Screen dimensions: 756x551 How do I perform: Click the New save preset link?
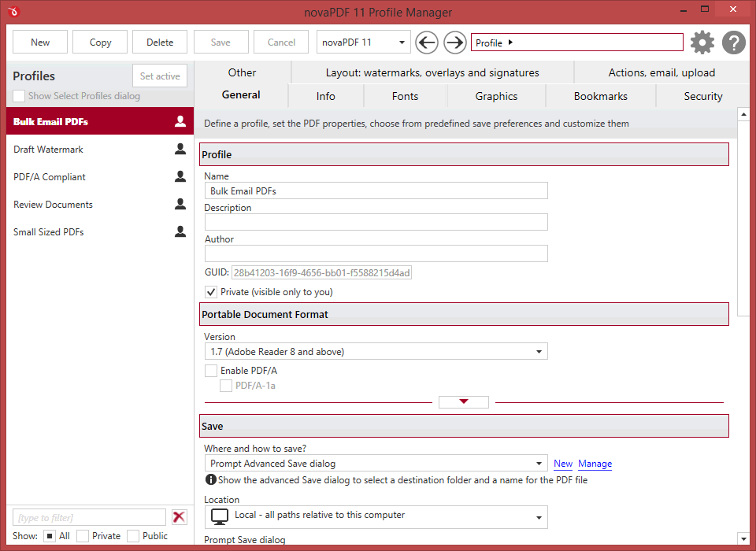tap(562, 464)
